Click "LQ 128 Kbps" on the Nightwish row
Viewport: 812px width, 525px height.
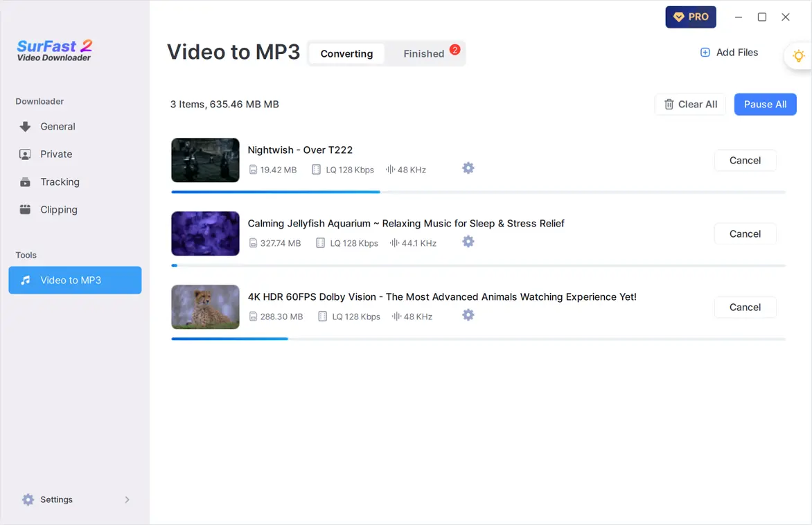click(x=350, y=170)
